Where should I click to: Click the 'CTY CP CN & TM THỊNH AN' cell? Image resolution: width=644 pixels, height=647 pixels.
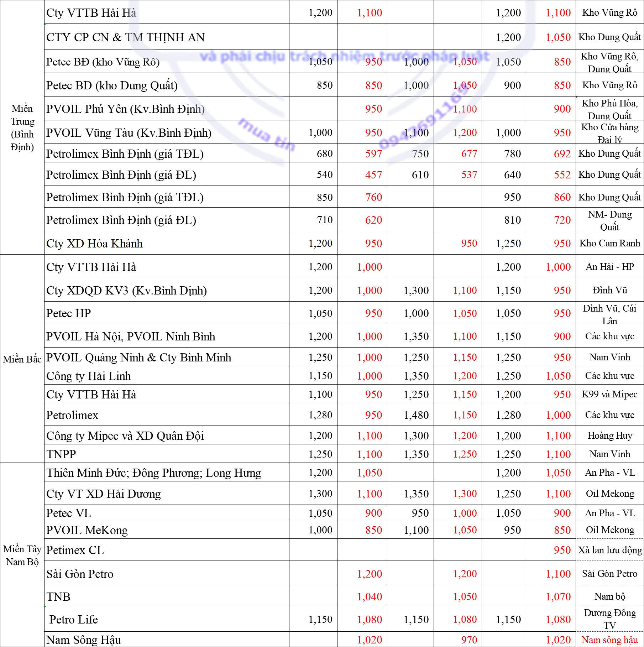(167, 37)
